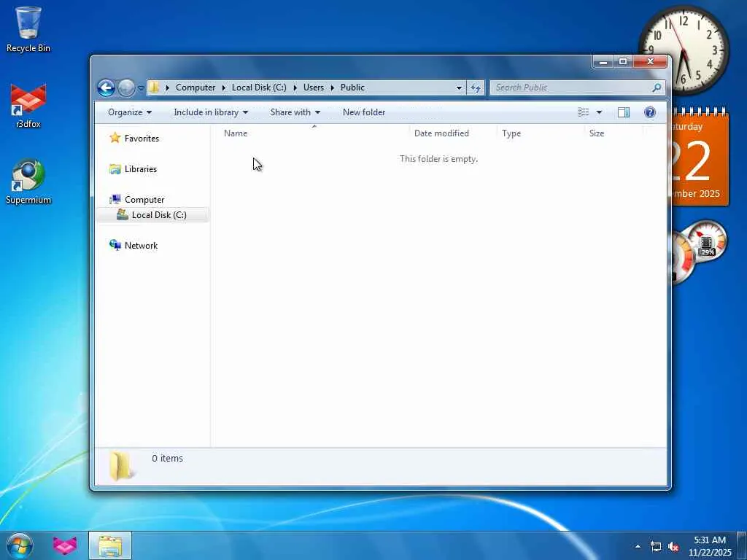Image resolution: width=747 pixels, height=560 pixels.
Task: Click the Libraries folder icon
Action: (115, 169)
